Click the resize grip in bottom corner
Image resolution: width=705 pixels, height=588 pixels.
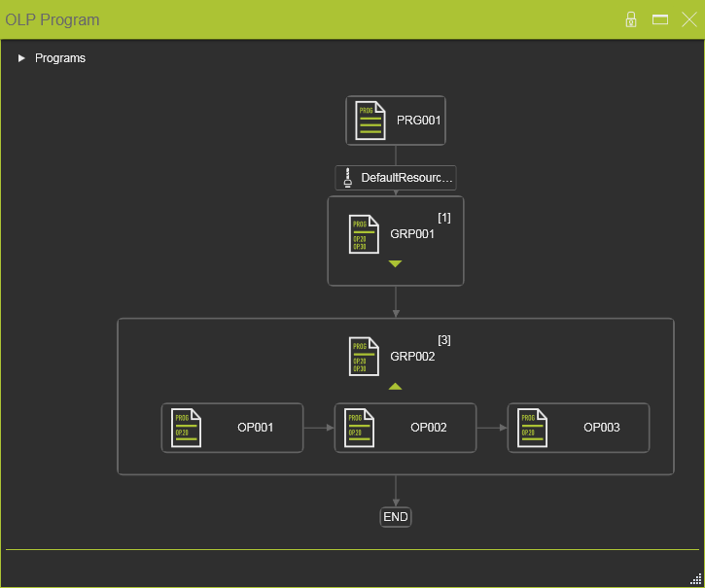pos(695,578)
